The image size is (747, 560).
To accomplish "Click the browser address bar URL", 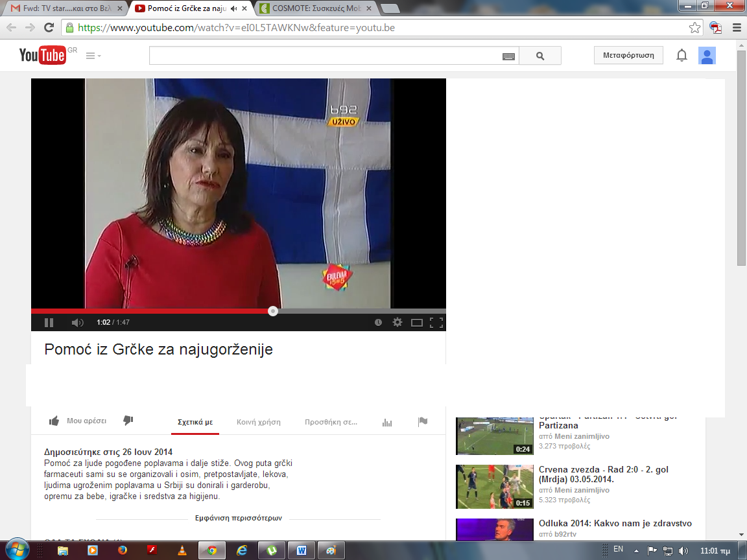I will click(x=236, y=28).
